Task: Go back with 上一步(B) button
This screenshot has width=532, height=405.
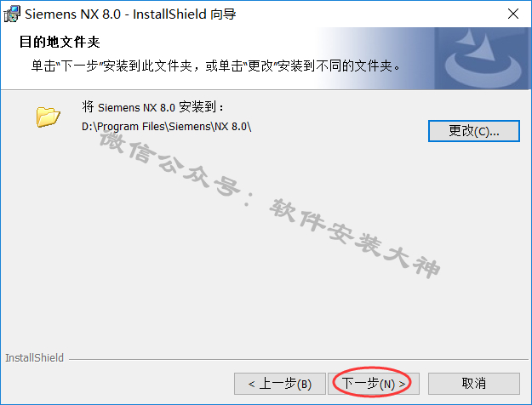Action: coord(280,384)
